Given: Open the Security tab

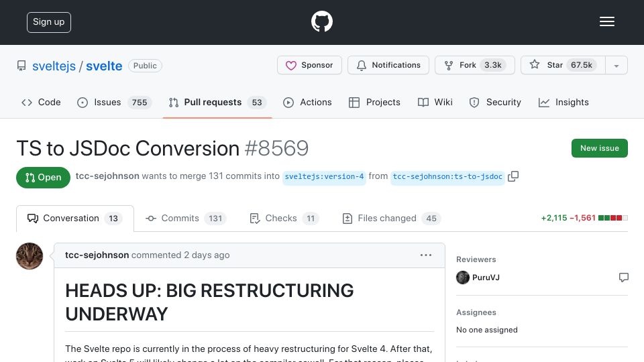Looking at the screenshot, I should [495, 102].
